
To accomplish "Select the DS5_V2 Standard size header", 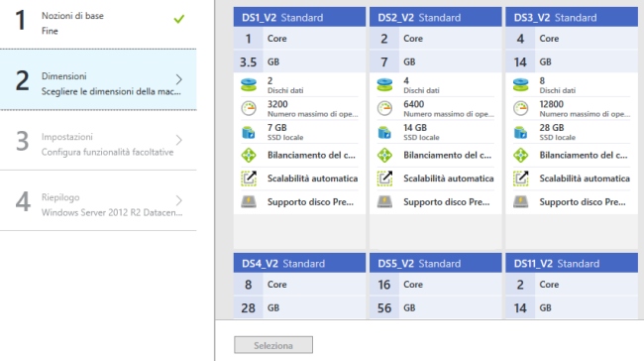I will pyautogui.click(x=435, y=263).
